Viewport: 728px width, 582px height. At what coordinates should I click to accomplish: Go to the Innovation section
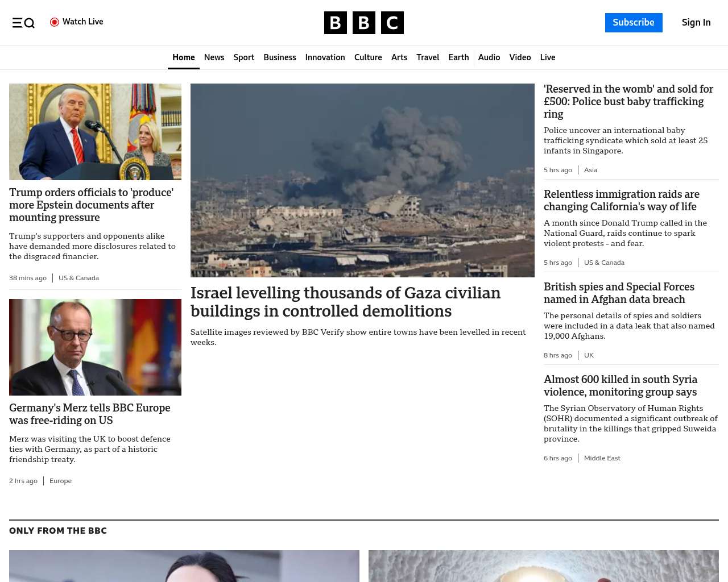click(325, 57)
